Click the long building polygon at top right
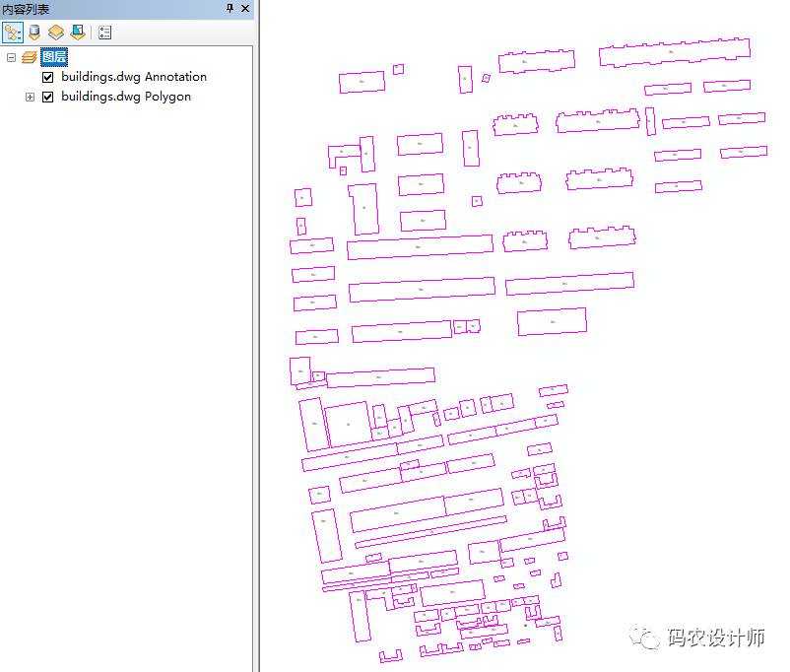Image resolution: width=790 pixels, height=672 pixels. pyautogui.click(x=674, y=52)
